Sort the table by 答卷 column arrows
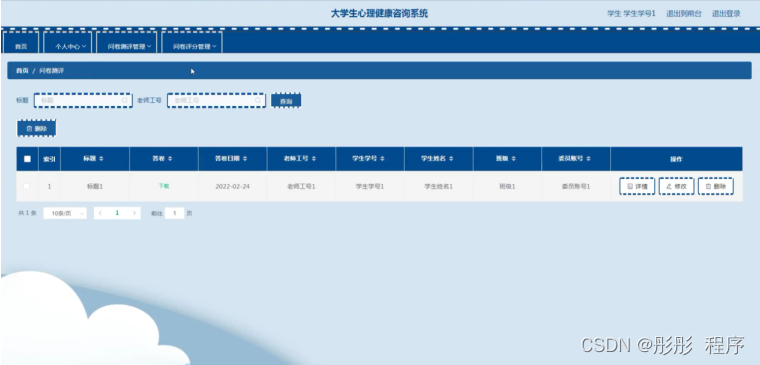Image resolution: width=760 pixels, height=365 pixels. click(170, 159)
